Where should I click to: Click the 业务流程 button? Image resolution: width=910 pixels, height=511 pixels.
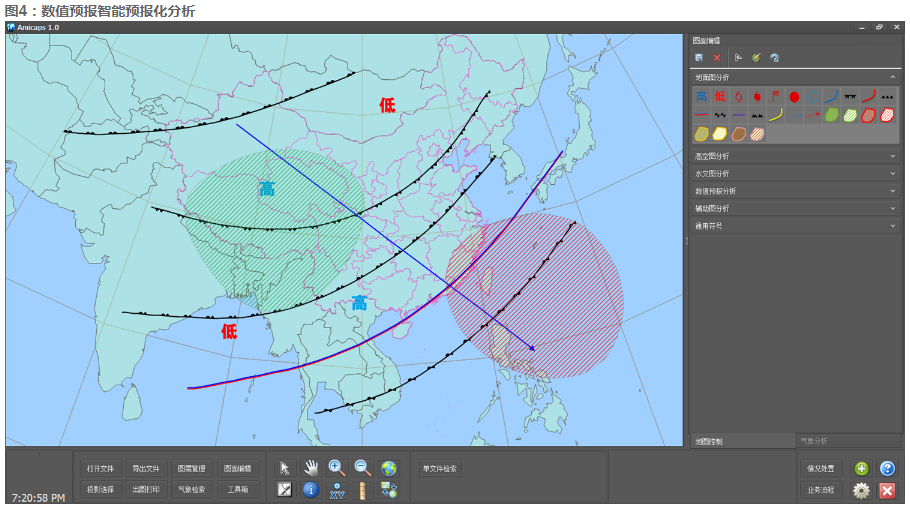(820, 490)
